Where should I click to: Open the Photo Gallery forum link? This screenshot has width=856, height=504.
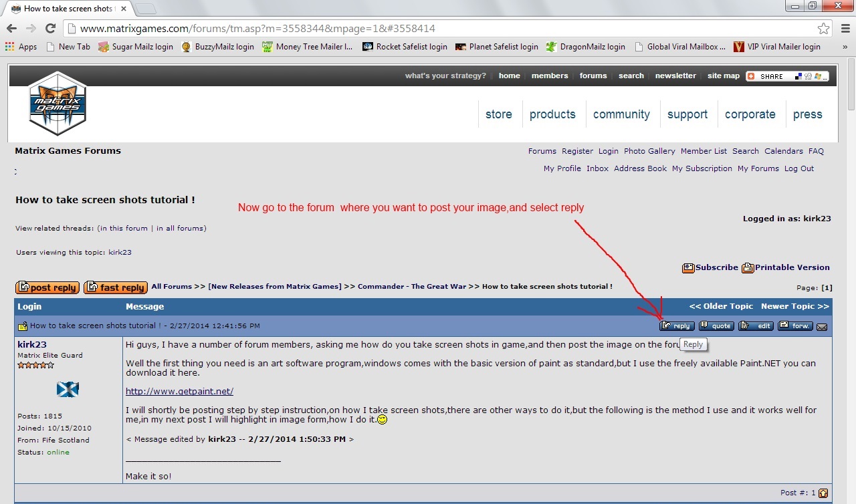(649, 151)
